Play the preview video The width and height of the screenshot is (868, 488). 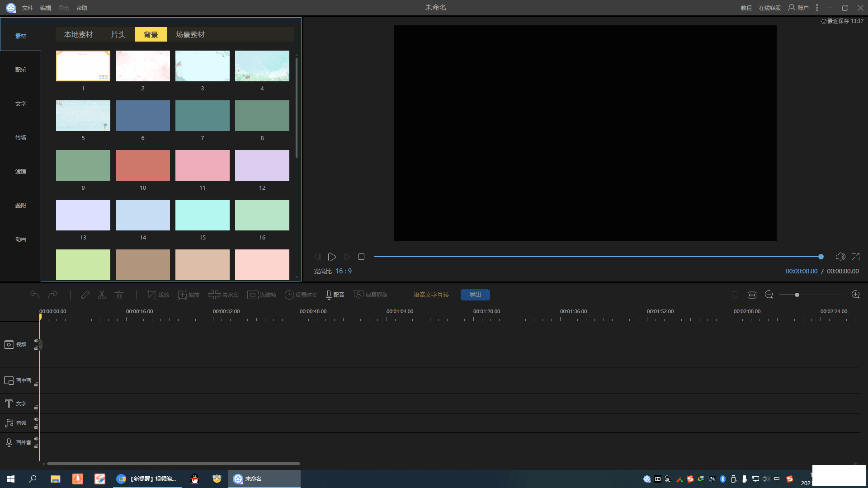tap(332, 257)
